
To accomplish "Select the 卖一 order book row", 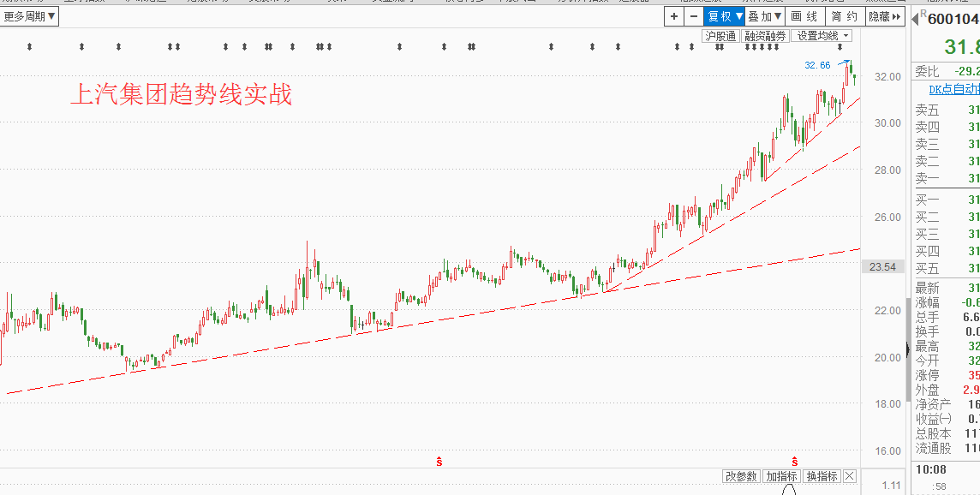I will click(x=947, y=178).
